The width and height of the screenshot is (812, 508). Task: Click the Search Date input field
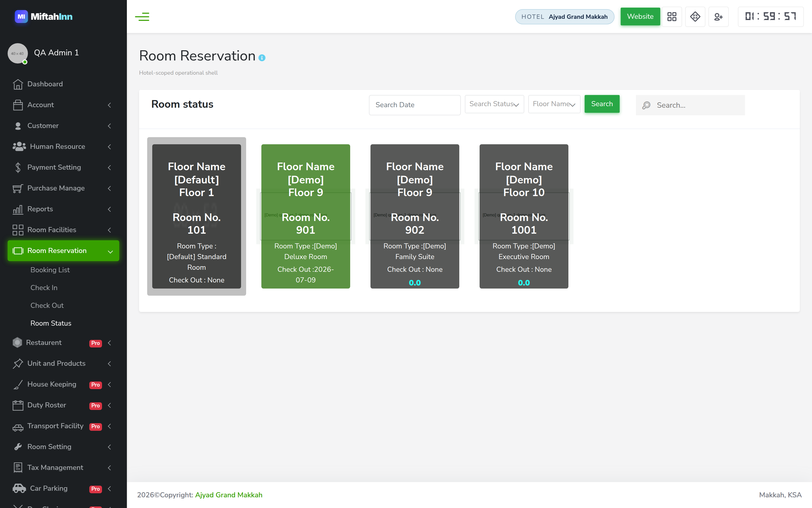415,105
